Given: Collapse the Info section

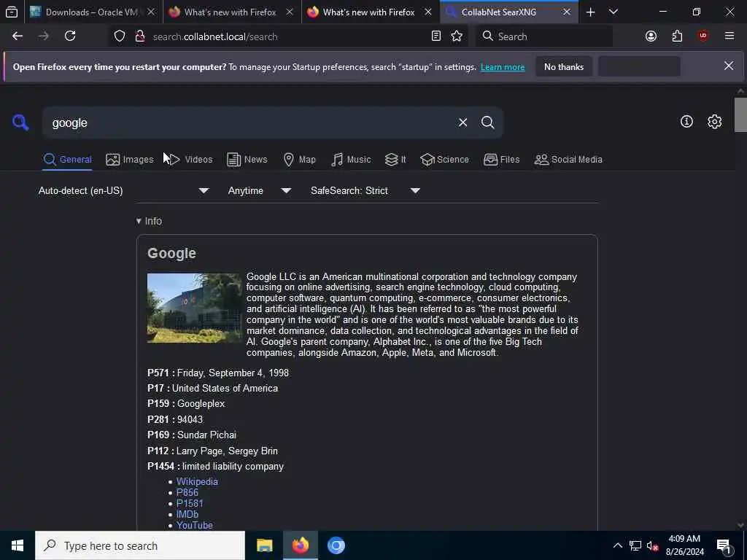Looking at the screenshot, I should coord(149,221).
